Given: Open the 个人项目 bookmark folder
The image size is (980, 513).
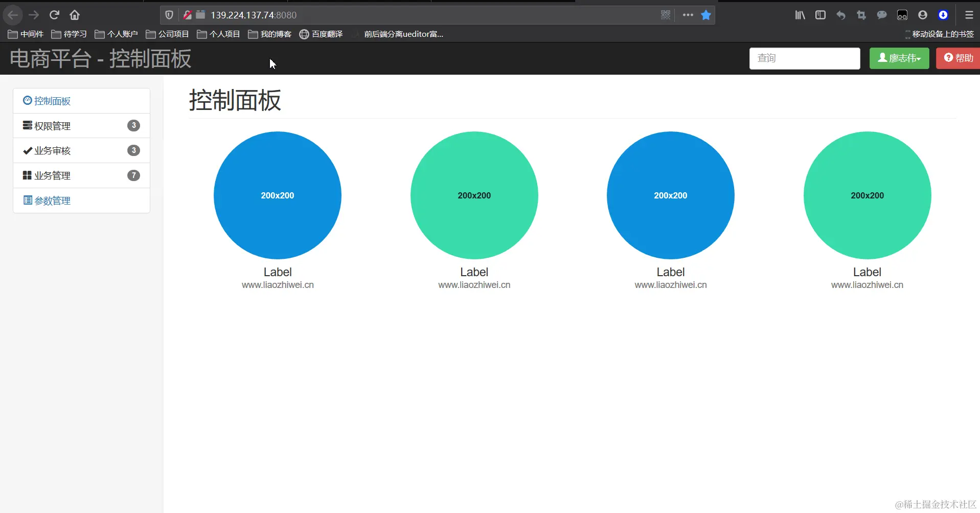Looking at the screenshot, I should pyautogui.click(x=219, y=34).
